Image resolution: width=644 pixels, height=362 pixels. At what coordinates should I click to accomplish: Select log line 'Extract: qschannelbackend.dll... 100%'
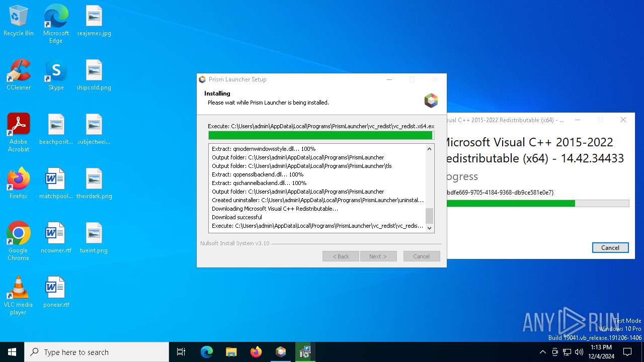tap(259, 183)
